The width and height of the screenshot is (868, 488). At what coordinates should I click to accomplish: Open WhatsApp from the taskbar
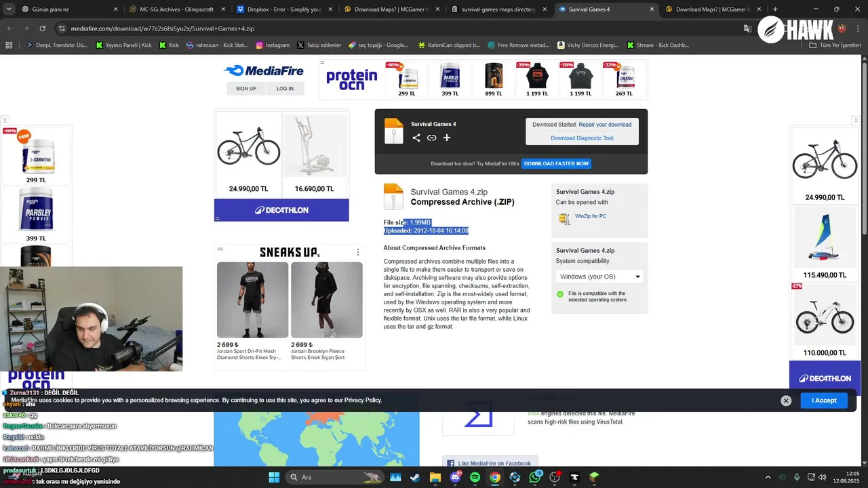pos(535,477)
